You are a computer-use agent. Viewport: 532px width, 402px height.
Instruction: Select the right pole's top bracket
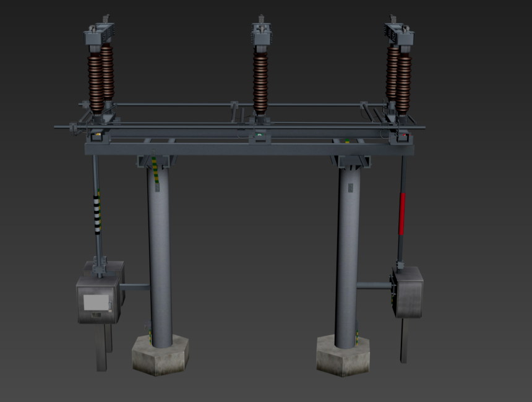click(x=350, y=162)
